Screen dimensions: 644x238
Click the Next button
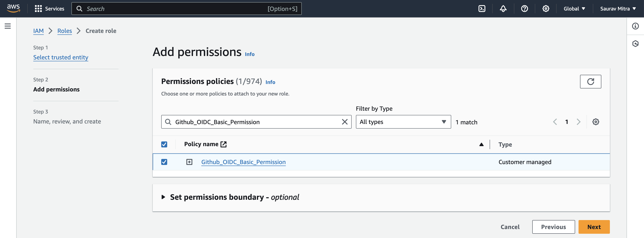point(594,227)
